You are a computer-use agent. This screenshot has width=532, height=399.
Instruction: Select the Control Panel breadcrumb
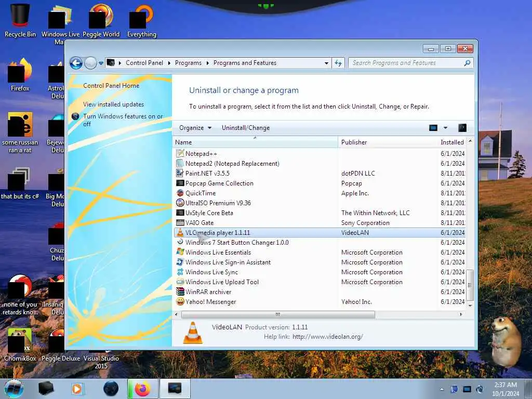tap(144, 63)
